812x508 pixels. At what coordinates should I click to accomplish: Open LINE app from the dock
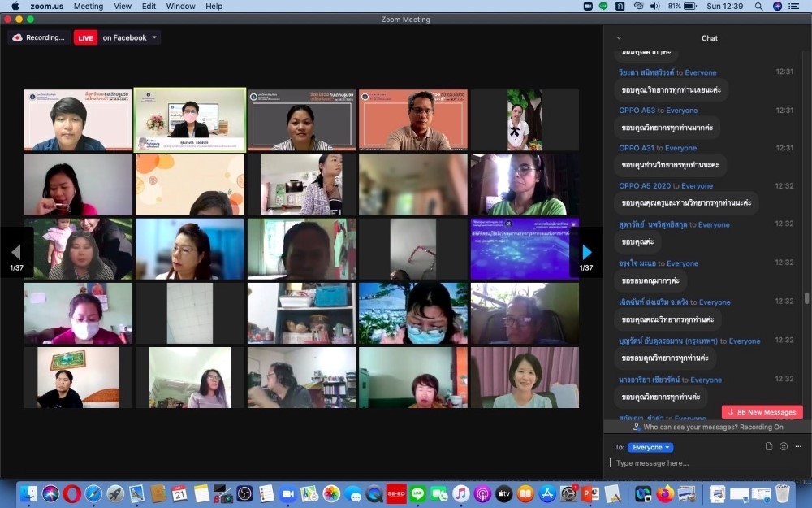[x=417, y=493]
